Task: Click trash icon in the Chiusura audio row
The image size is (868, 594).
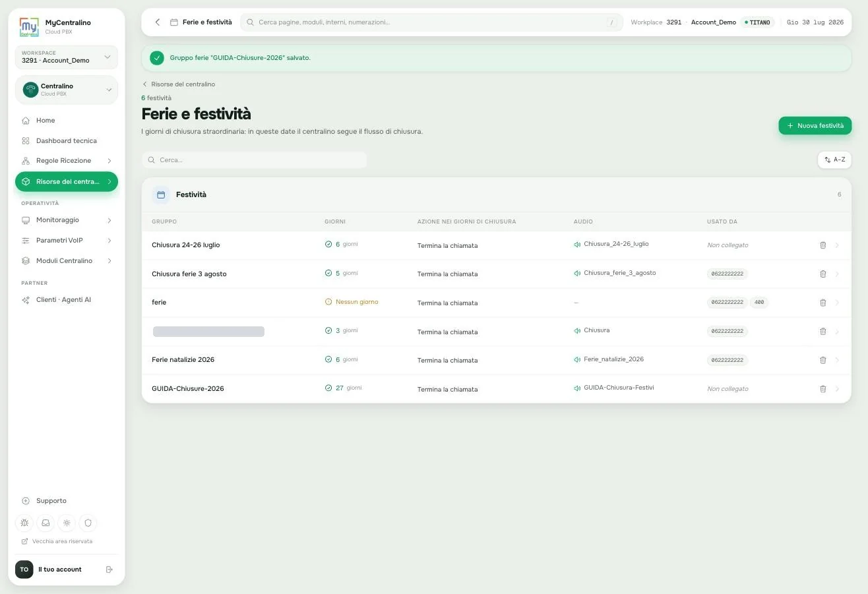Action: (822, 332)
